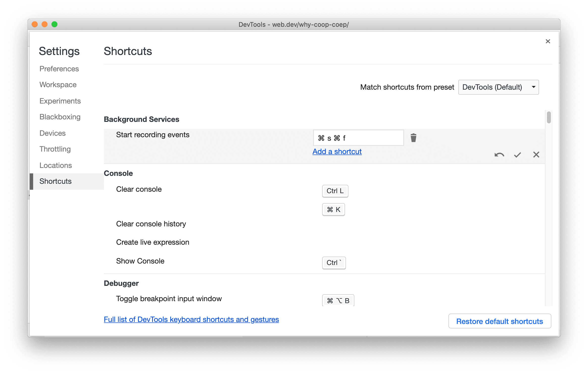Select Preferences from the Settings sidebar

pyautogui.click(x=59, y=69)
